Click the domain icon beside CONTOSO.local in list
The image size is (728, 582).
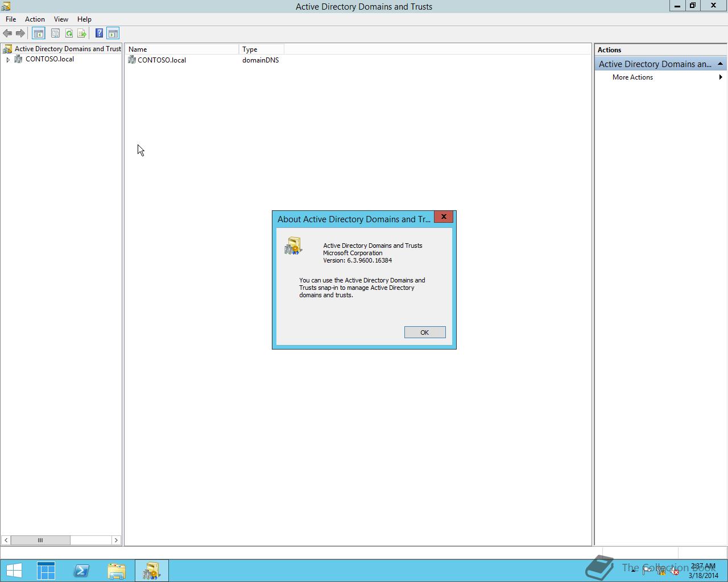(x=132, y=60)
